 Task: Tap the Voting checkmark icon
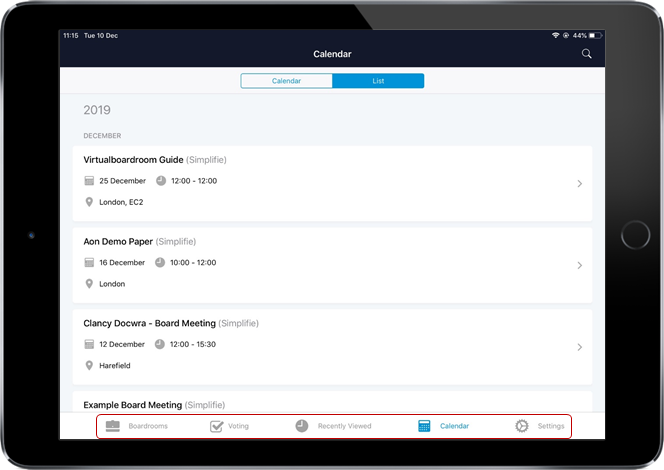coord(217,426)
